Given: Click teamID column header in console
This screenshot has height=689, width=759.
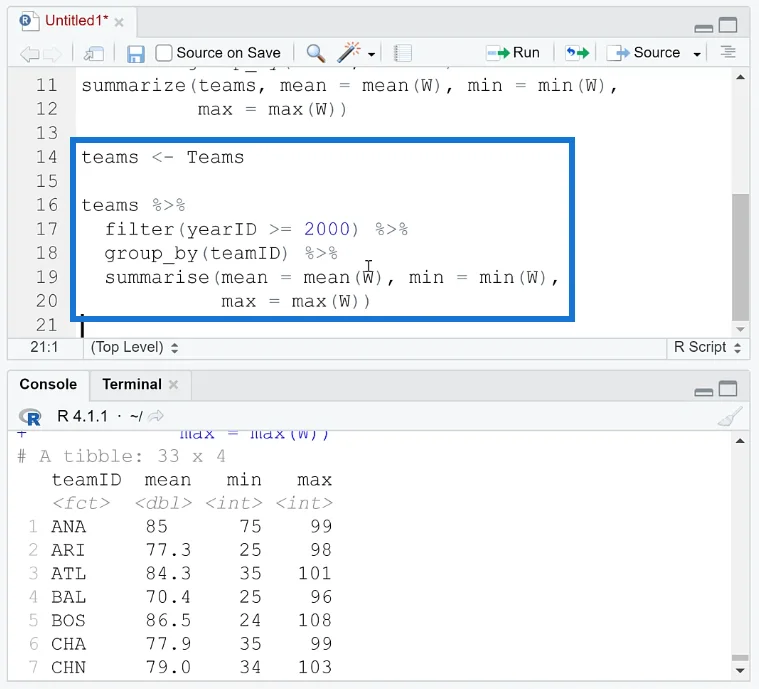Looking at the screenshot, I should (x=86, y=480).
